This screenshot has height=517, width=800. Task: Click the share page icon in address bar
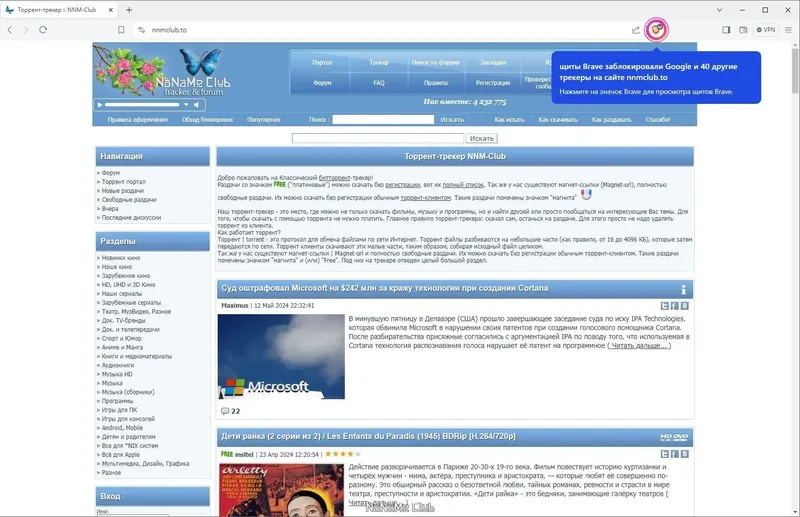(x=635, y=30)
